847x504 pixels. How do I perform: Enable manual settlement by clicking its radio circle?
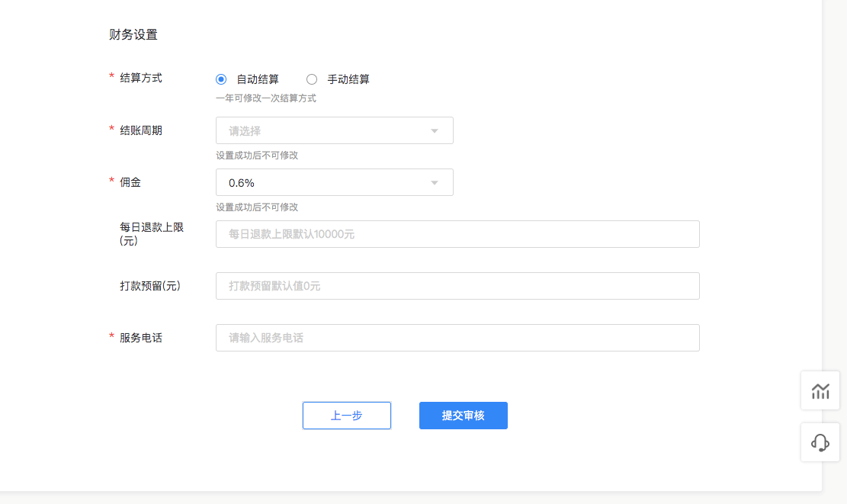click(x=311, y=79)
